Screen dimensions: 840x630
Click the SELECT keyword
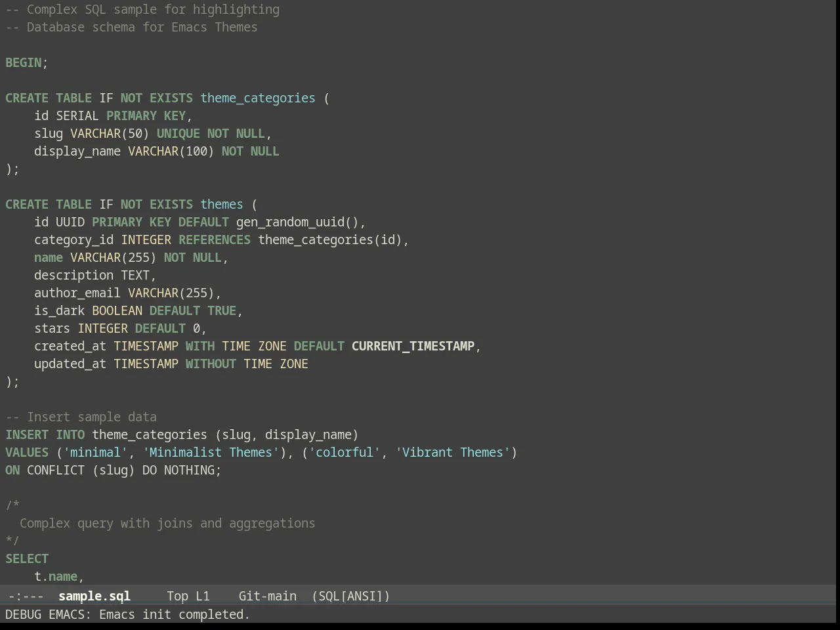[x=27, y=558]
